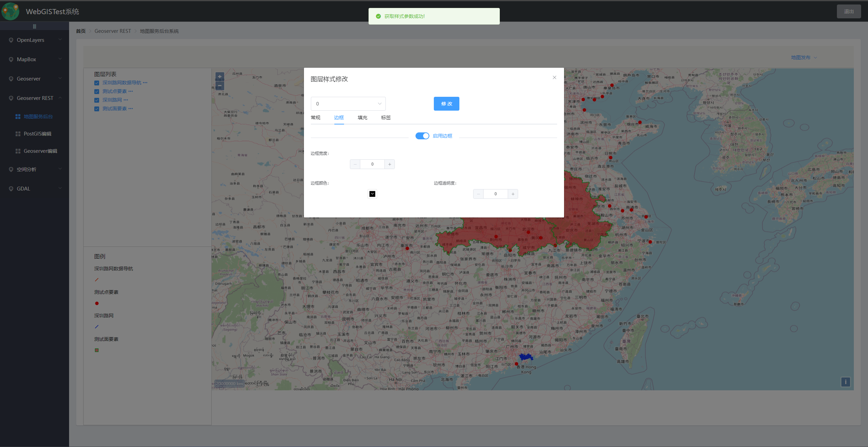This screenshot has width=868, height=447.
Task: Expand the Geoserver menu
Action: tap(60, 78)
